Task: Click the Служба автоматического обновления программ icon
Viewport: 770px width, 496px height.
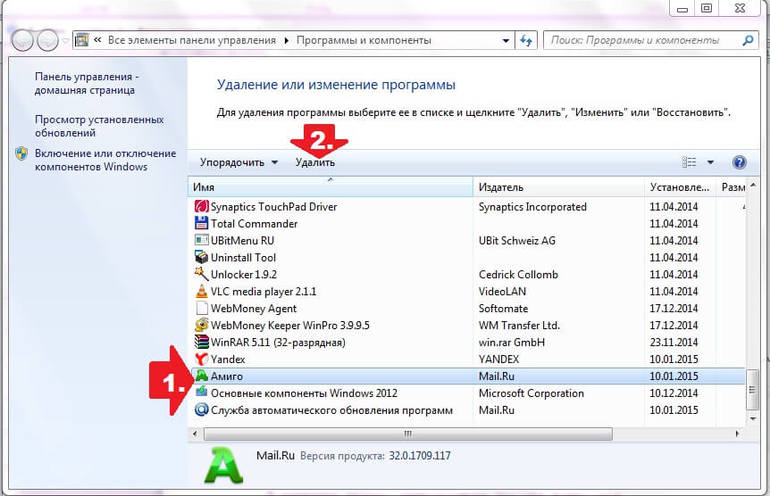Action: pos(201,410)
